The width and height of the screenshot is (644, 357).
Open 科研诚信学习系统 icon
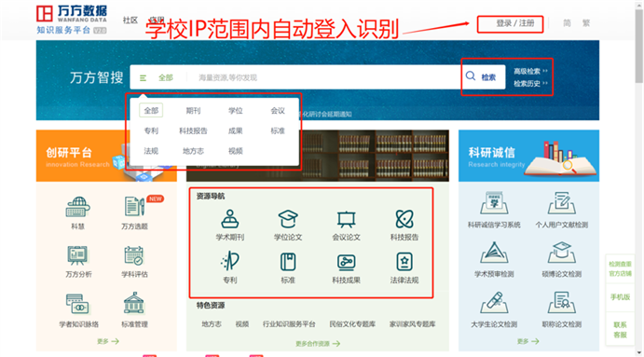pyautogui.click(x=494, y=203)
